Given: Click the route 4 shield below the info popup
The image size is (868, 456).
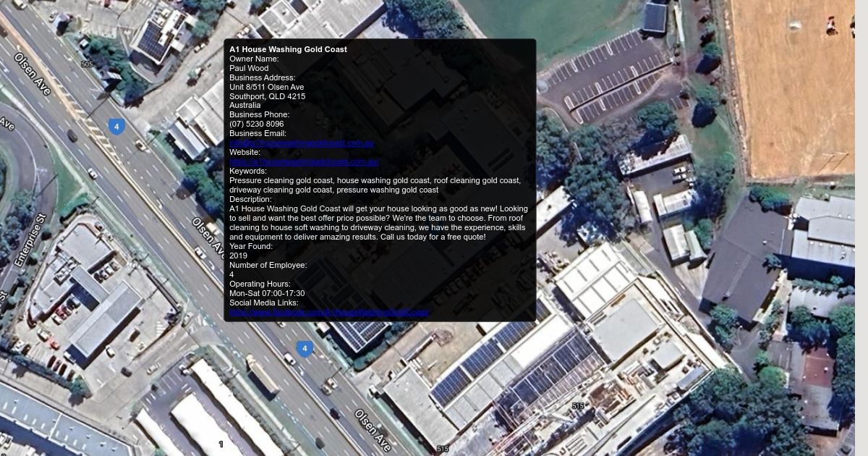Looking at the screenshot, I should [305, 349].
